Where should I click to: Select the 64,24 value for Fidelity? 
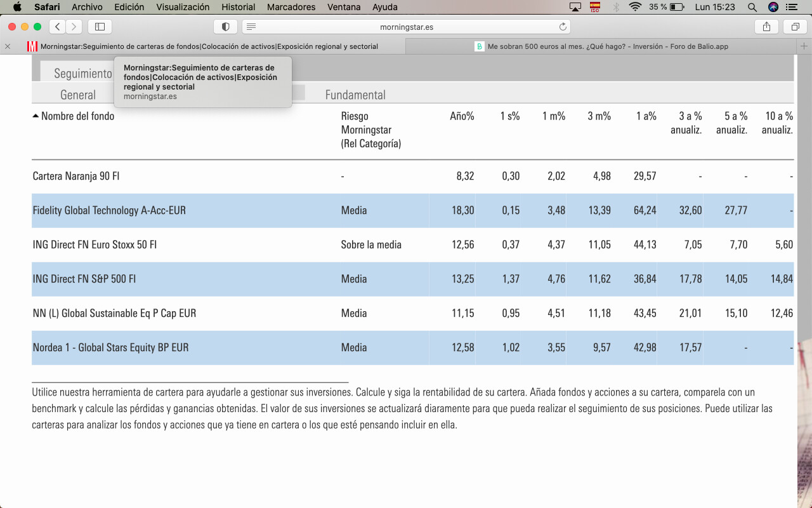tap(645, 210)
